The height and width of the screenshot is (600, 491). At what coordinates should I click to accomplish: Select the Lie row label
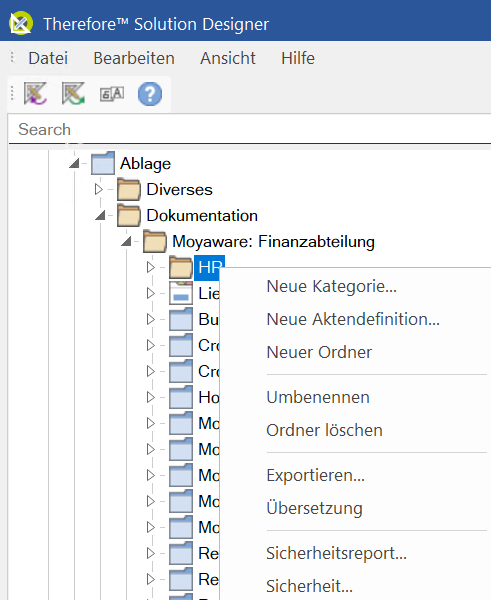pos(209,293)
